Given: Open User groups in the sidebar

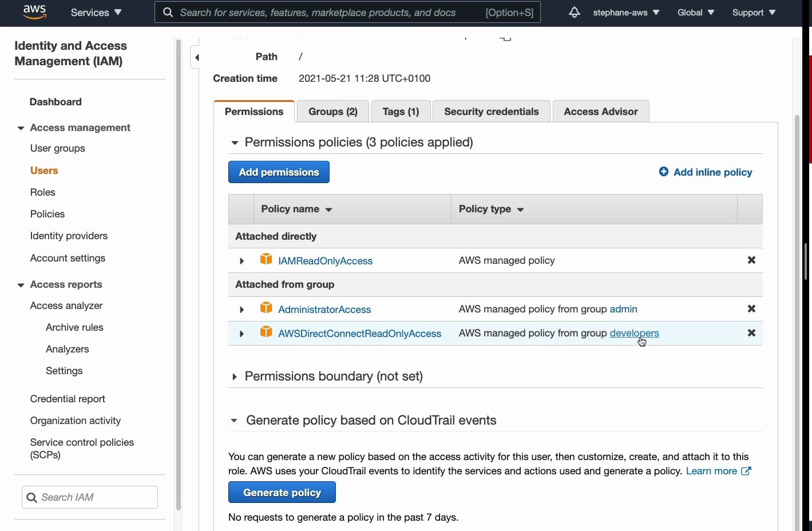Looking at the screenshot, I should pyautogui.click(x=57, y=148).
